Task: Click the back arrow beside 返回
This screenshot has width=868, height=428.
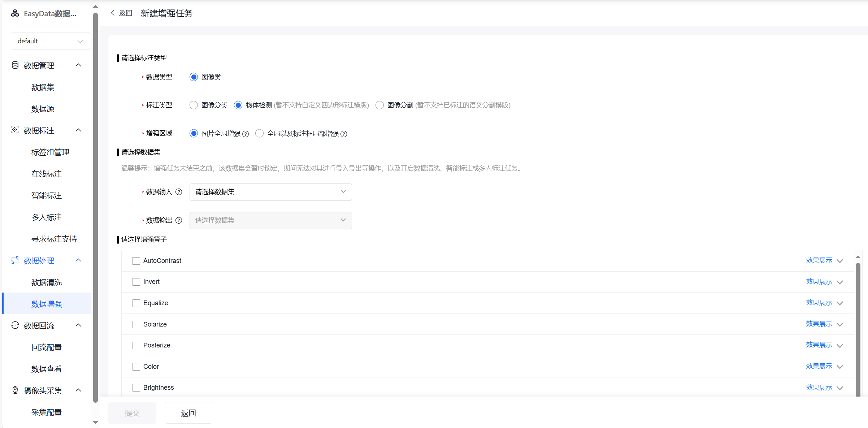Action: 112,13
